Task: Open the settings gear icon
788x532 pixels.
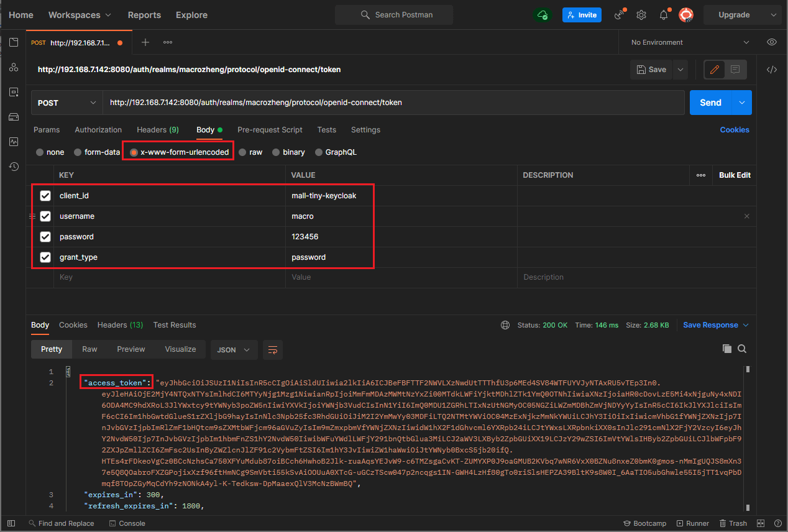Action: pyautogui.click(x=641, y=15)
